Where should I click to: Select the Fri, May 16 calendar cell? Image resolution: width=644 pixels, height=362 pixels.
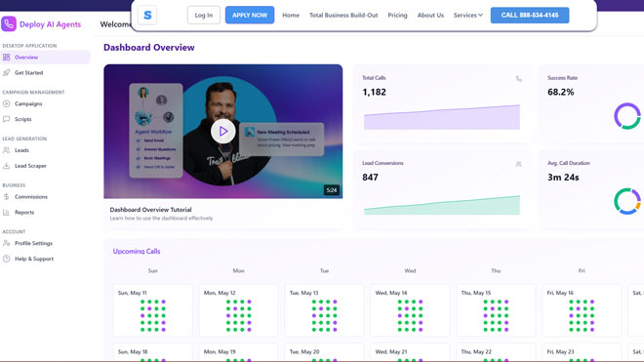(x=582, y=310)
